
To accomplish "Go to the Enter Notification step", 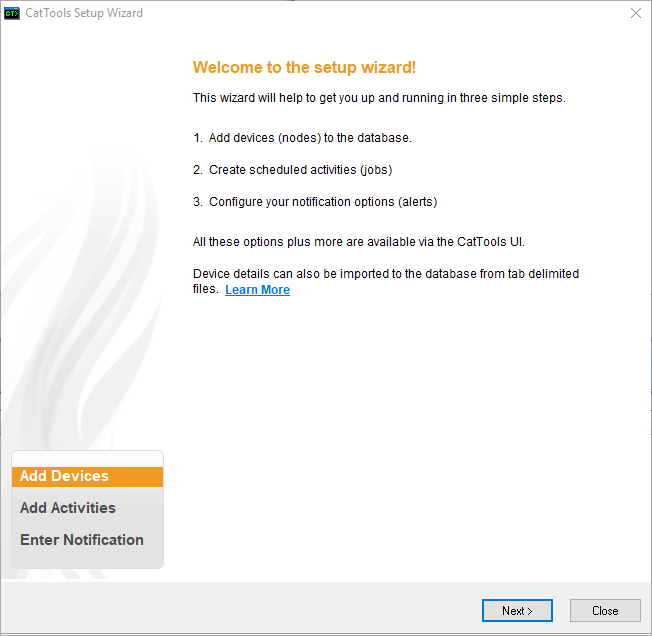I will coord(82,540).
